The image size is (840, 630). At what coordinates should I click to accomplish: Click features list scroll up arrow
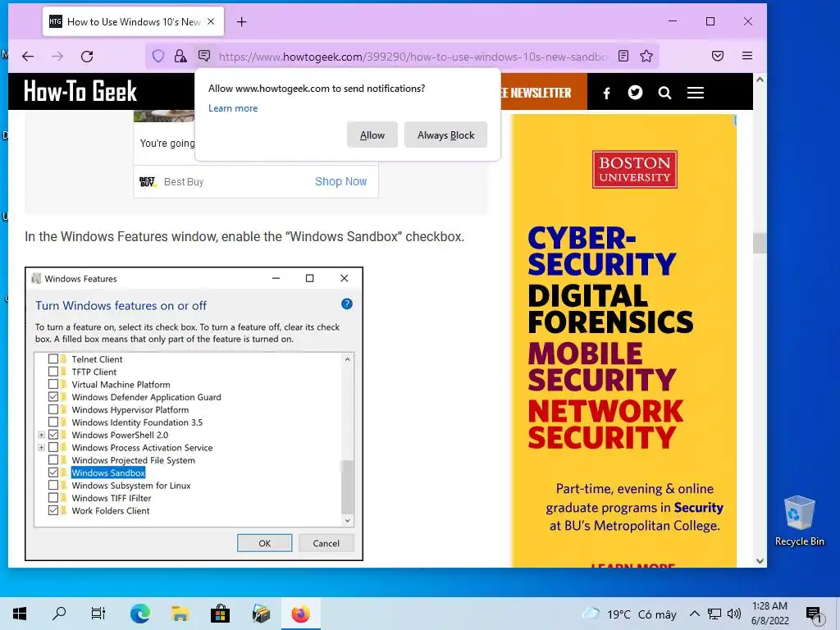(347, 359)
